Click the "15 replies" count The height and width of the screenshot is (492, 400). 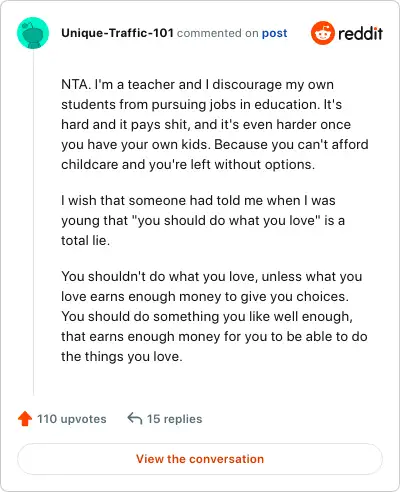coord(175,419)
